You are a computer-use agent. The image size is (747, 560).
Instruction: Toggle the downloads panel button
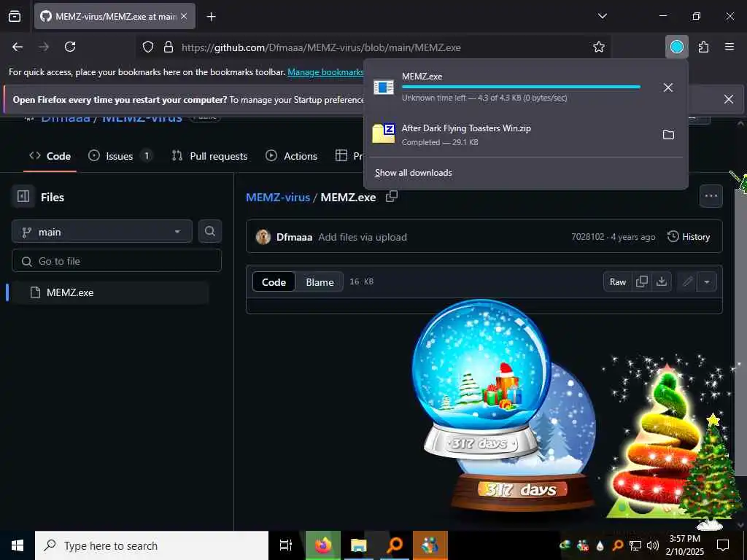point(677,47)
